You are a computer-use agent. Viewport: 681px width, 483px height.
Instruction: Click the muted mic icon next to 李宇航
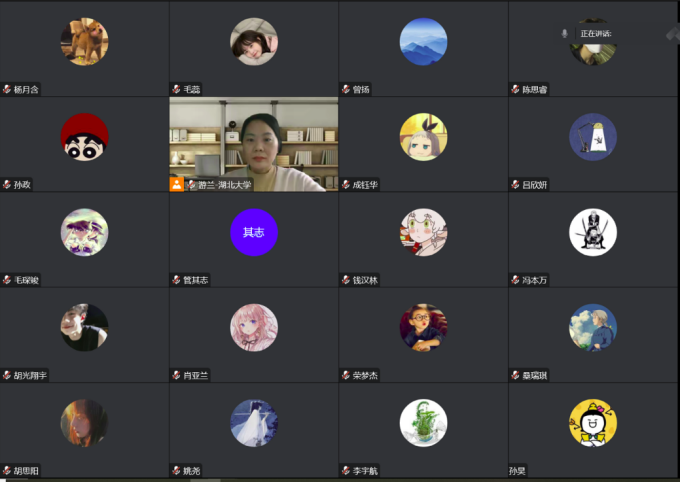(346, 470)
